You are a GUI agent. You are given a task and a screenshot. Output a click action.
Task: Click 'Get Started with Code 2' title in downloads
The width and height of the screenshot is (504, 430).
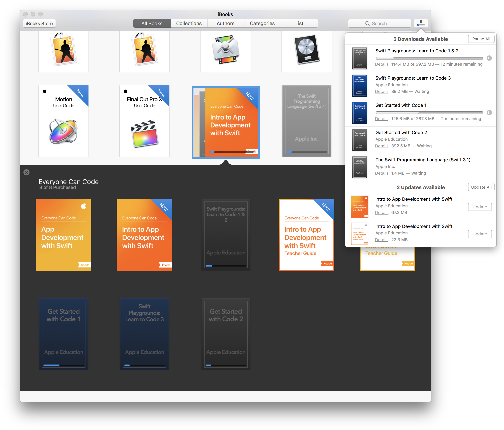[x=401, y=133]
